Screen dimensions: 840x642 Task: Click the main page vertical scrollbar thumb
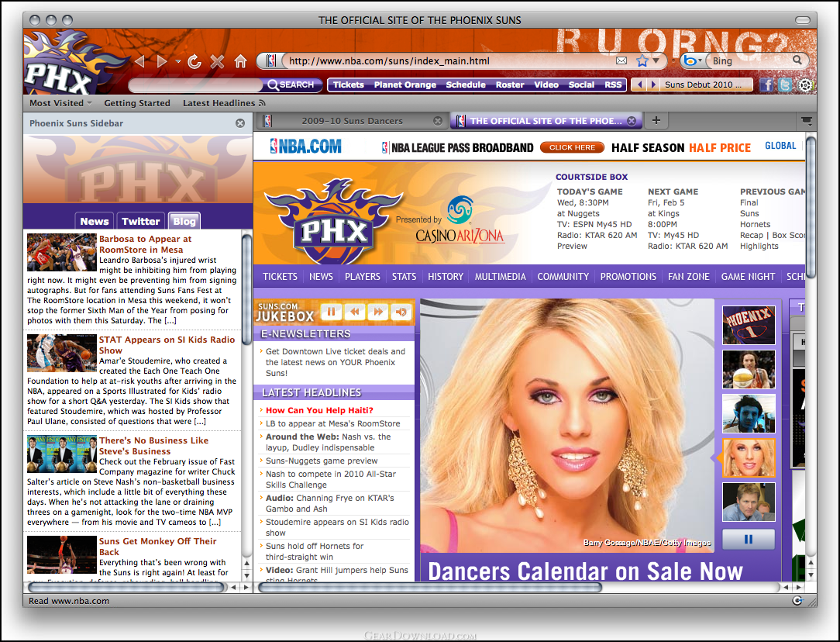pos(811,207)
